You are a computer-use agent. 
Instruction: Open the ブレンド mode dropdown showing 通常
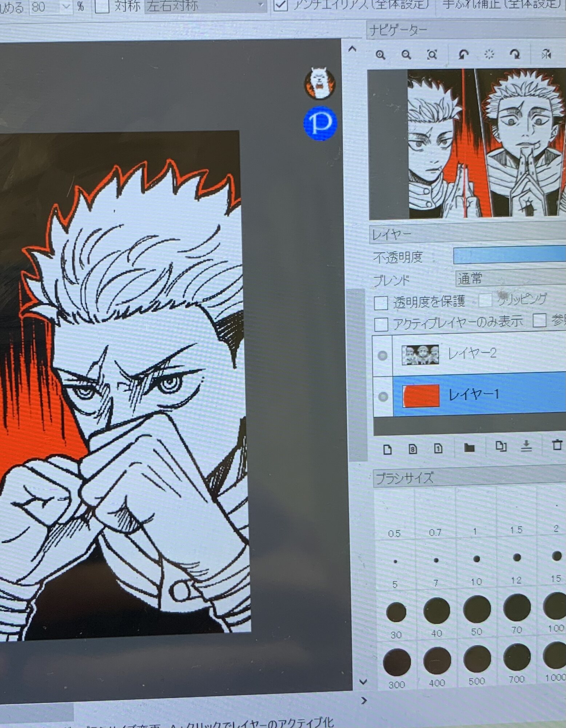(x=510, y=278)
